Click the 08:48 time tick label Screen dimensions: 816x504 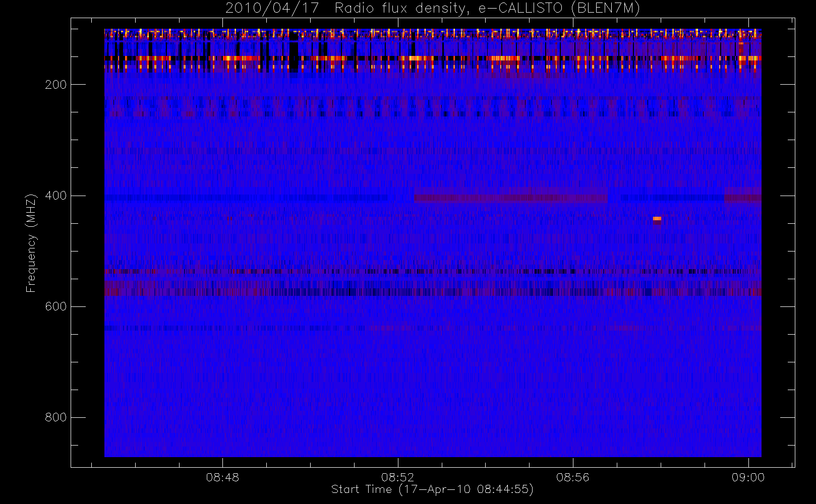click(222, 477)
